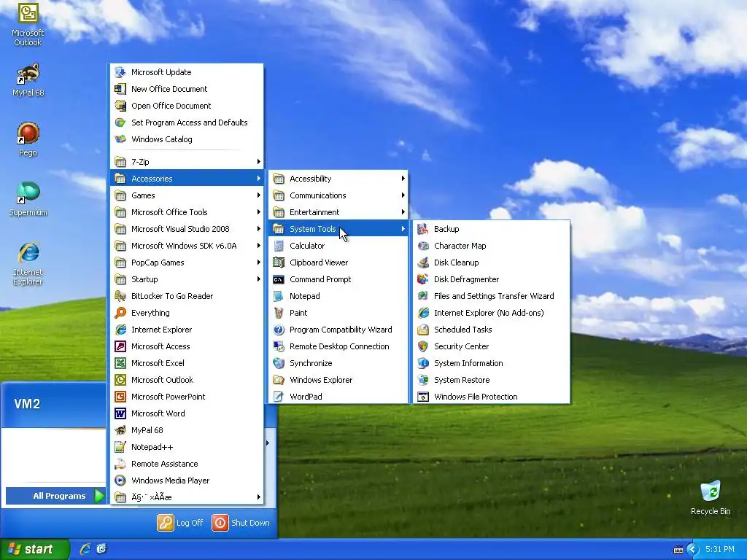Viewport: 747px width, 560px height.
Task: Launch Character Map via its icon
Action: point(422,246)
